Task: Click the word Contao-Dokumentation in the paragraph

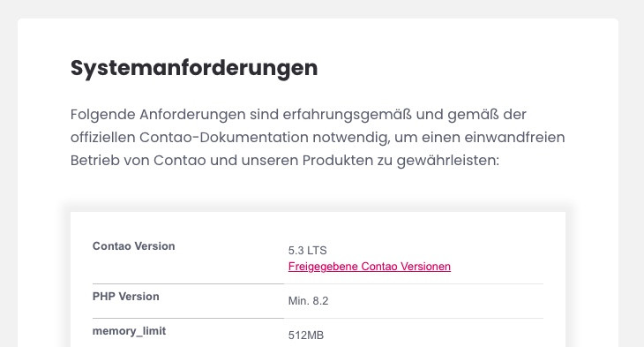Action: click(x=223, y=138)
